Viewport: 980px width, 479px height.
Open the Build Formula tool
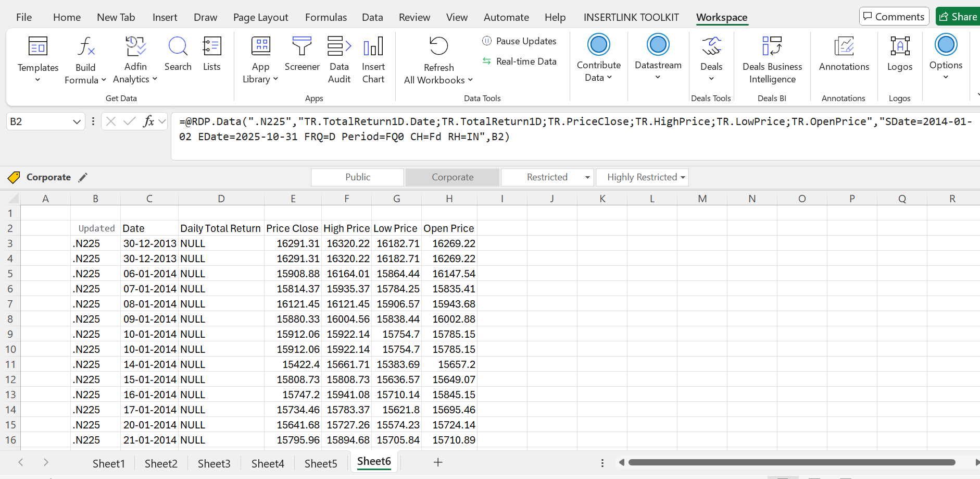85,59
